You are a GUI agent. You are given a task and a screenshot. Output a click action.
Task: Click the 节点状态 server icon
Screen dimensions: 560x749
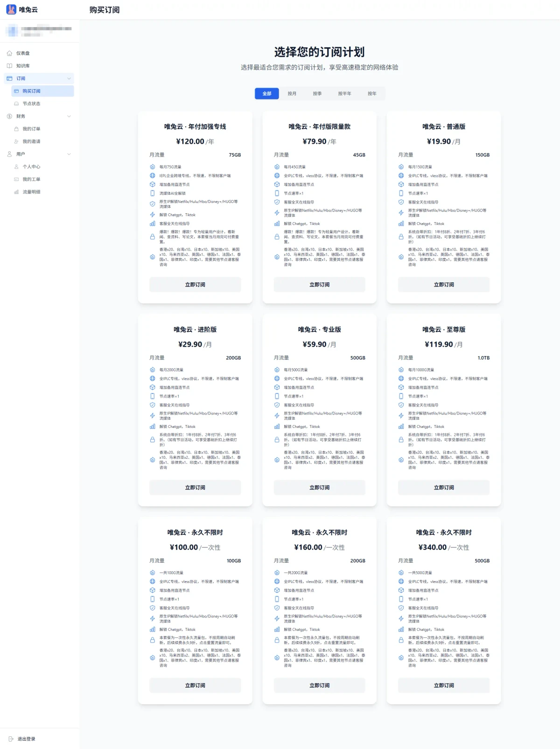point(16,104)
